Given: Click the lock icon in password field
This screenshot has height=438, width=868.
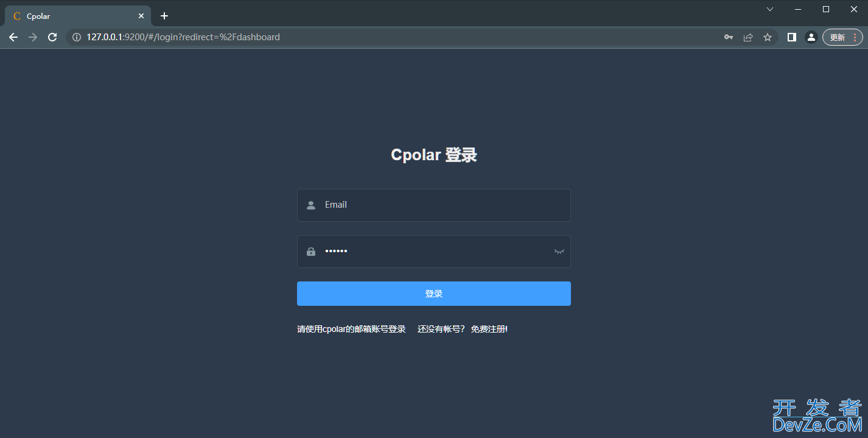Looking at the screenshot, I should point(311,252).
